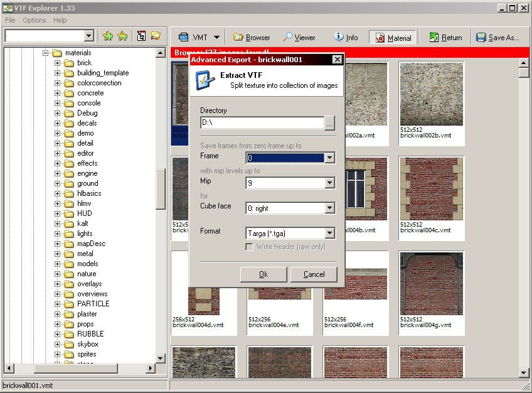Expand the decals folder
532x393 pixels.
coord(57,123)
